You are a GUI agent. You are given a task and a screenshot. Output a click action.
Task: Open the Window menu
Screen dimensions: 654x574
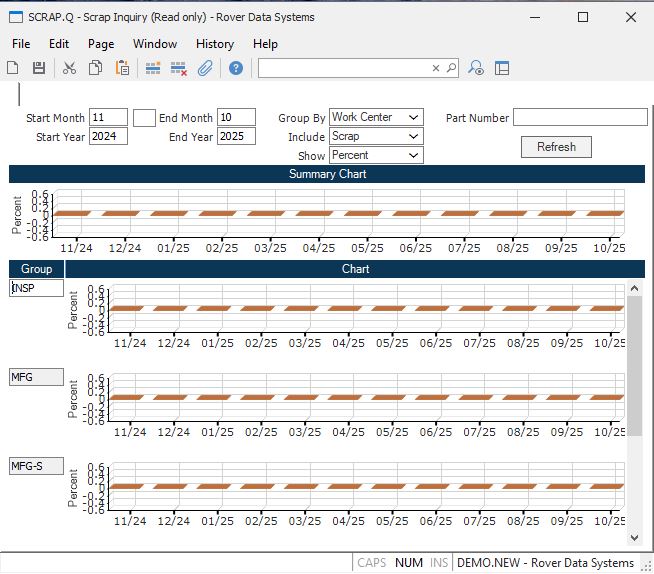(x=155, y=44)
